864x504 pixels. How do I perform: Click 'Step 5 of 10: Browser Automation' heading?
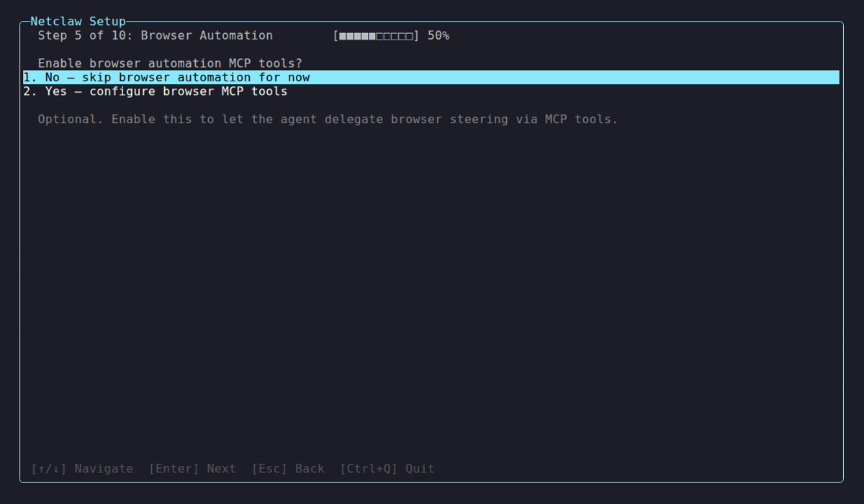[156, 35]
